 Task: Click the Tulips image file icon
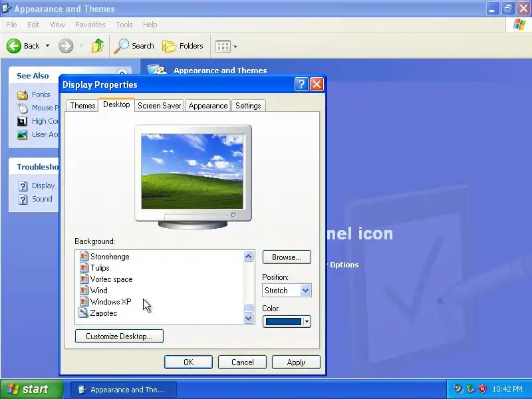pyautogui.click(x=84, y=267)
